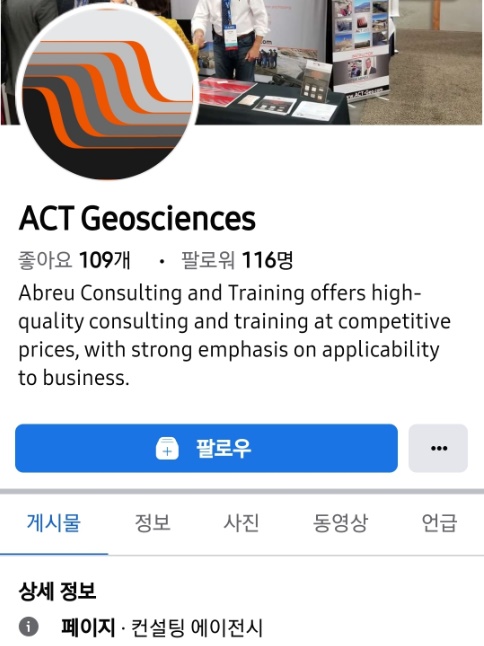
Task: Open the three-dots more options button
Action: pos(438,448)
